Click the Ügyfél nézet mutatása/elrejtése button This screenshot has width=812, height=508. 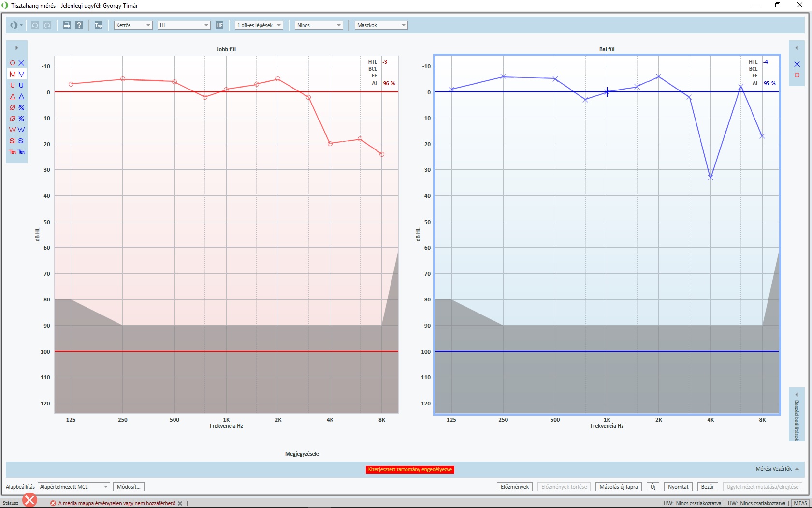[763, 487]
